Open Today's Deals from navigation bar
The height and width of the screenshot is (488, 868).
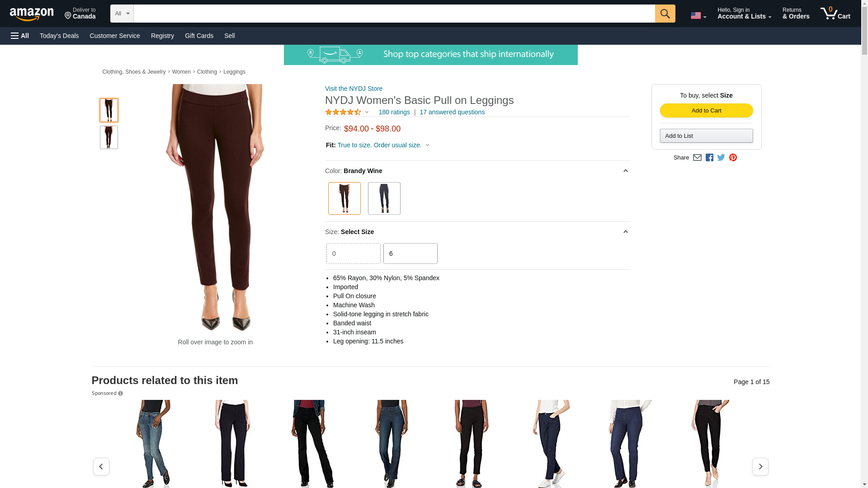coord(59,36)
